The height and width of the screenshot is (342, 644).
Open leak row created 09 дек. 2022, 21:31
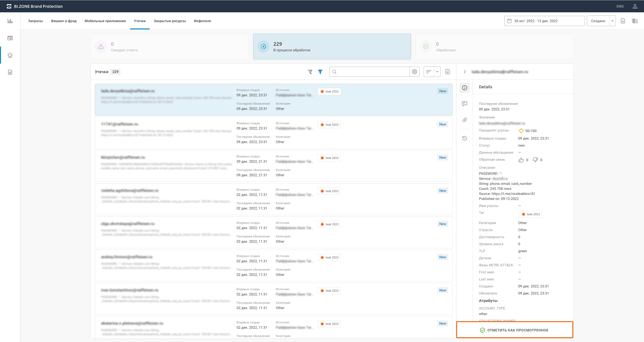(274, 166)
